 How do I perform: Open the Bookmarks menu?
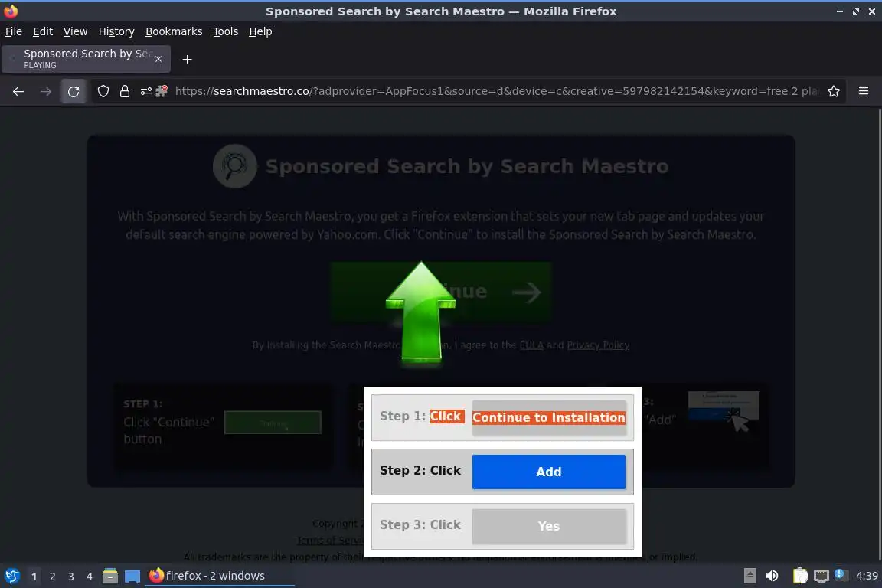click(x=174, y=31)
